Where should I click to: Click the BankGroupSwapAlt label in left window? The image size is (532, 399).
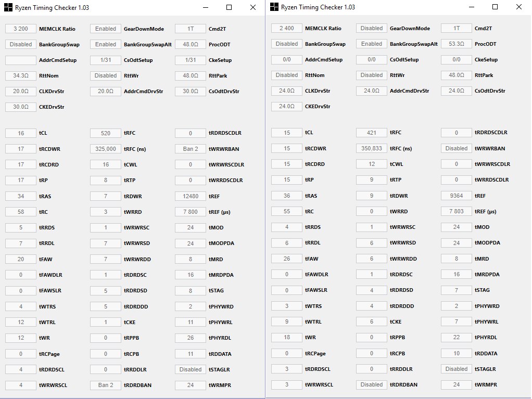tap(148, 44)
